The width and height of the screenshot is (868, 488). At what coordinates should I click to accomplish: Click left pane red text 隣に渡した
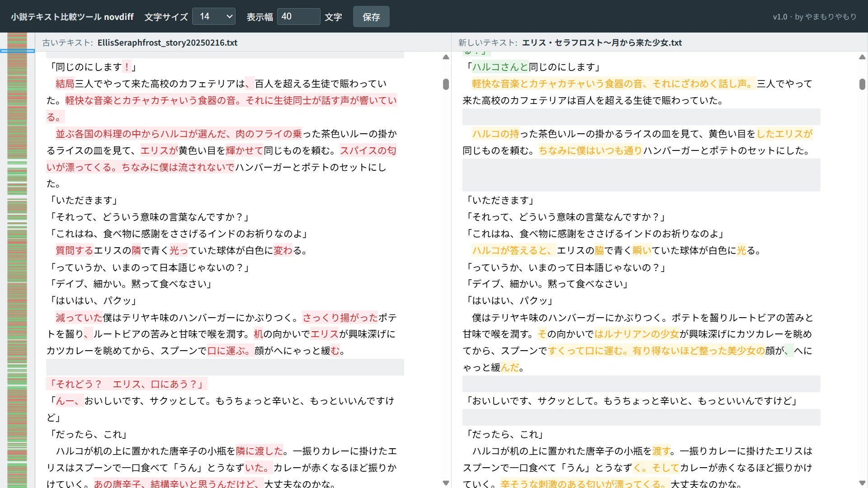[x=259, y=451]
